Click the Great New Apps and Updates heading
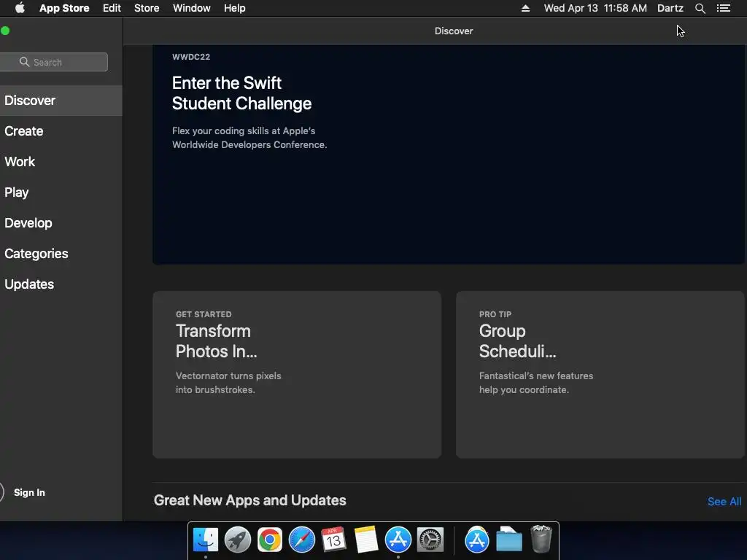 click(x=250, y=500)
